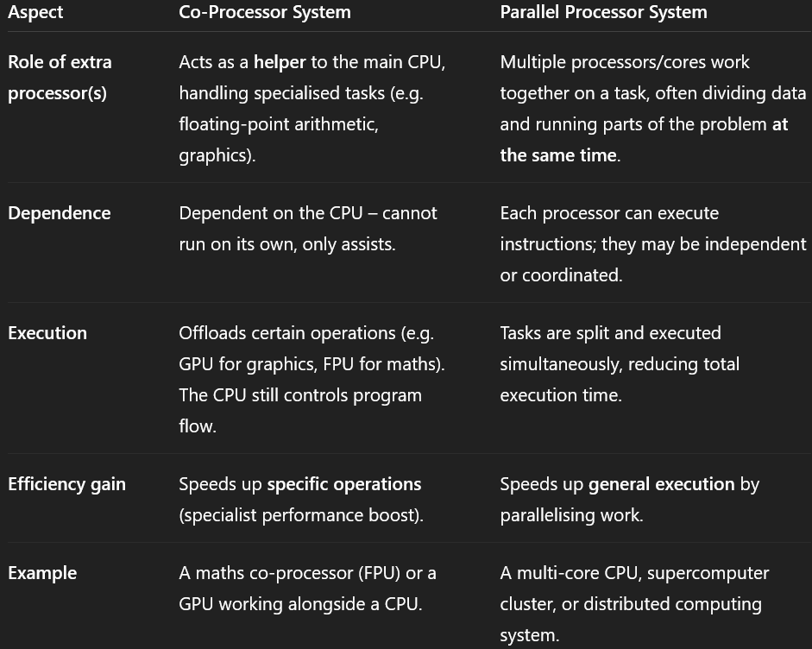812x649 pixels.
Task: Click the bold word "helper"
Action: 280,62
